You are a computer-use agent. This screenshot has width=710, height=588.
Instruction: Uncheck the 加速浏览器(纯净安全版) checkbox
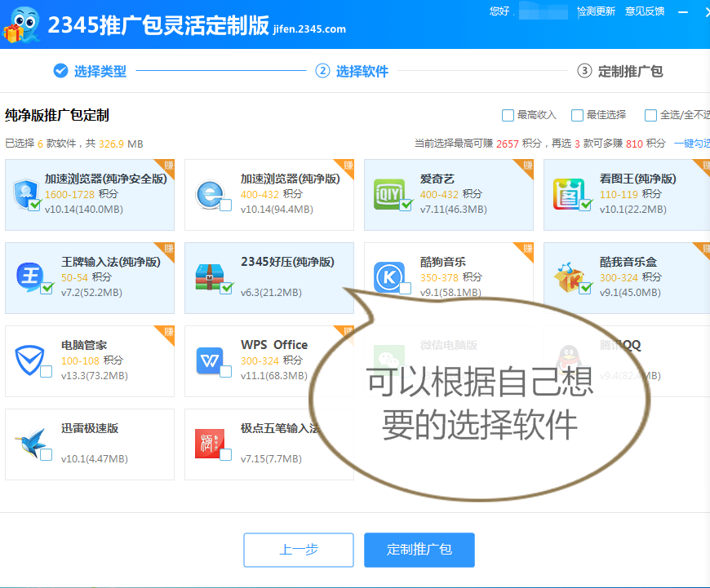(x=34, y=205)
